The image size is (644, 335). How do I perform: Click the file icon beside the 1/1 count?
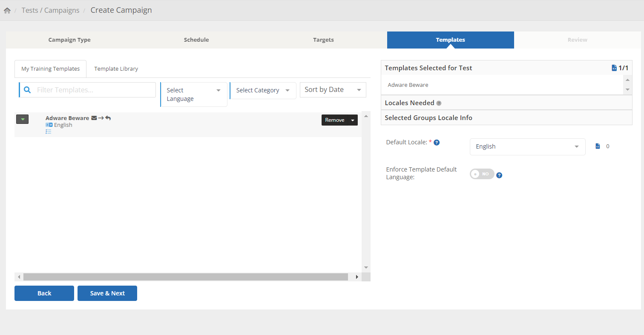pos(614,68)
